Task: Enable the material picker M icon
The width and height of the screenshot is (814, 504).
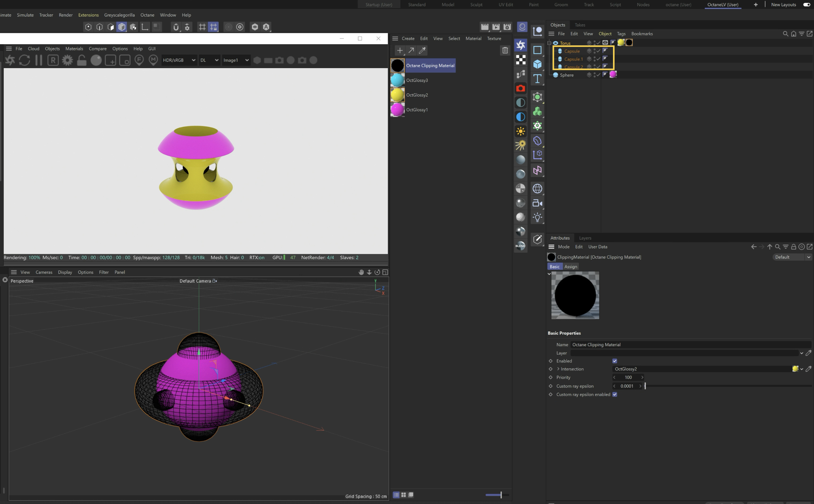Action: click(153, 60)
